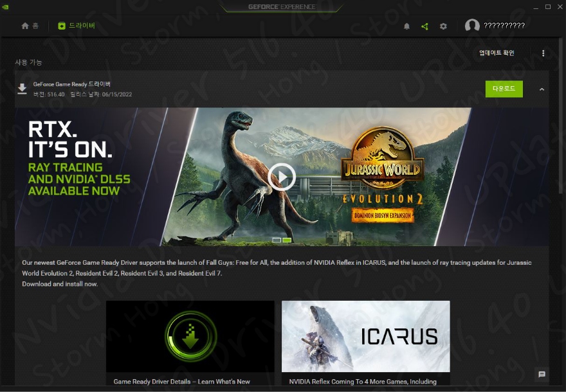Screen dimensions: 566x392
Task: Open settings gear icon
Action: pos(443,26)
